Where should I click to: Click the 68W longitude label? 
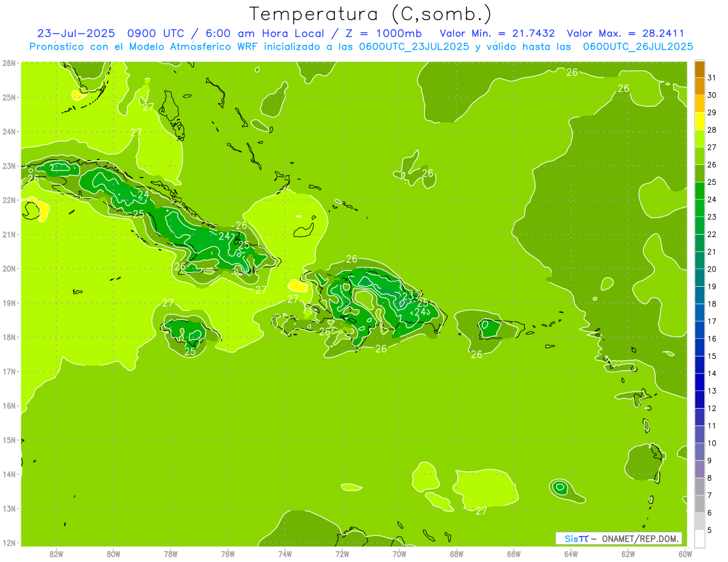tap(457, 554)
